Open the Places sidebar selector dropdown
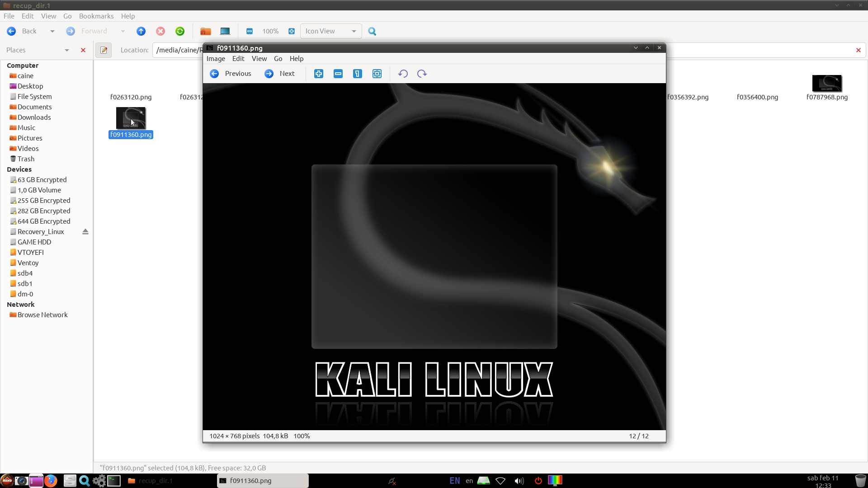This screenshot has height=488, width=868. 66,50
